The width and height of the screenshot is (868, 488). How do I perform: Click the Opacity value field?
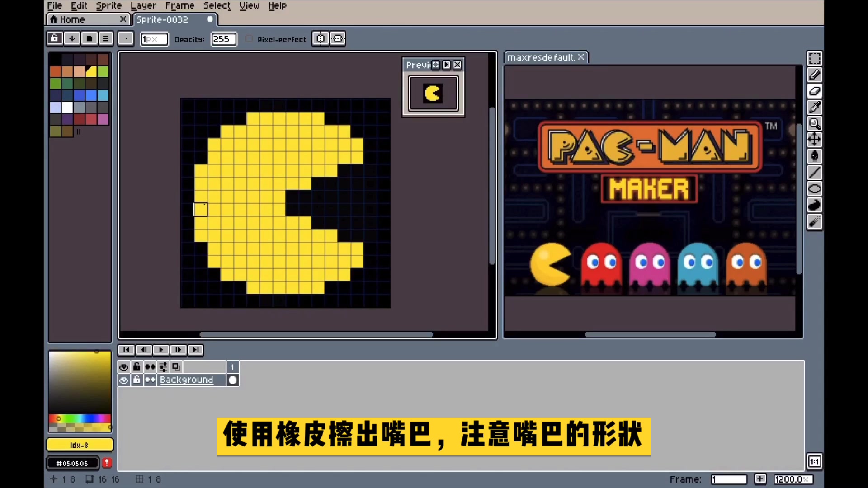224,39
